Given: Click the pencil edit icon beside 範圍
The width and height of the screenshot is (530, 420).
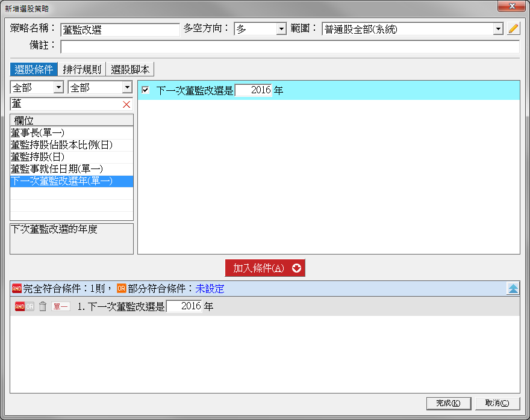Looking at the screenshot, I should point(513,29).
